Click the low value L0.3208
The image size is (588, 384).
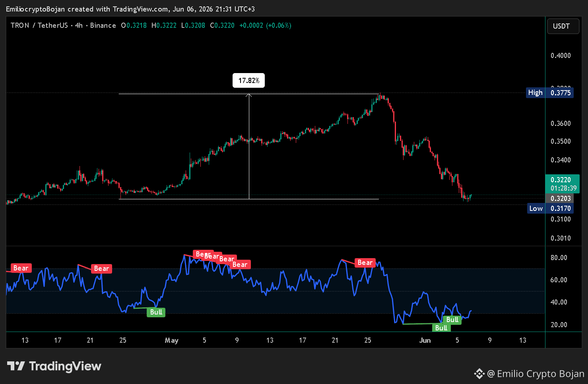tap(193, 25)
